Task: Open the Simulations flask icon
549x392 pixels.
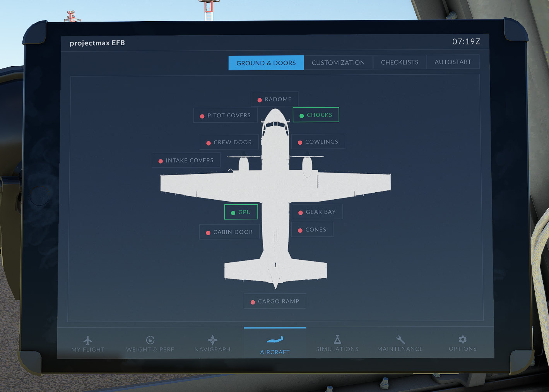Action: tap(337, 339)
